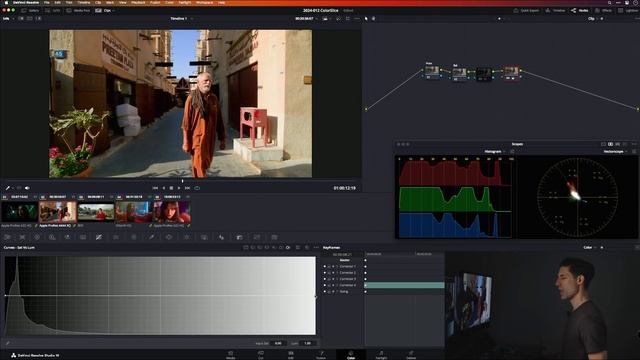Open the HDR palette
This screenshot has width=640, height=360.
point(52,237)
